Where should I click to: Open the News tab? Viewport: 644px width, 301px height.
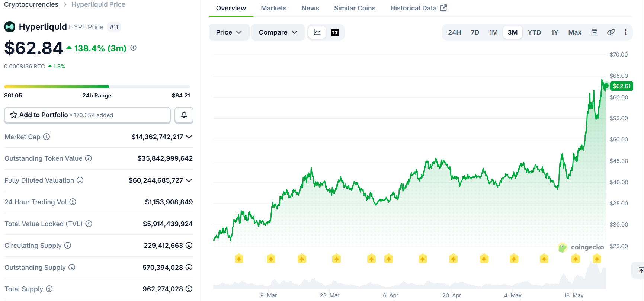[x=310, y=8]
